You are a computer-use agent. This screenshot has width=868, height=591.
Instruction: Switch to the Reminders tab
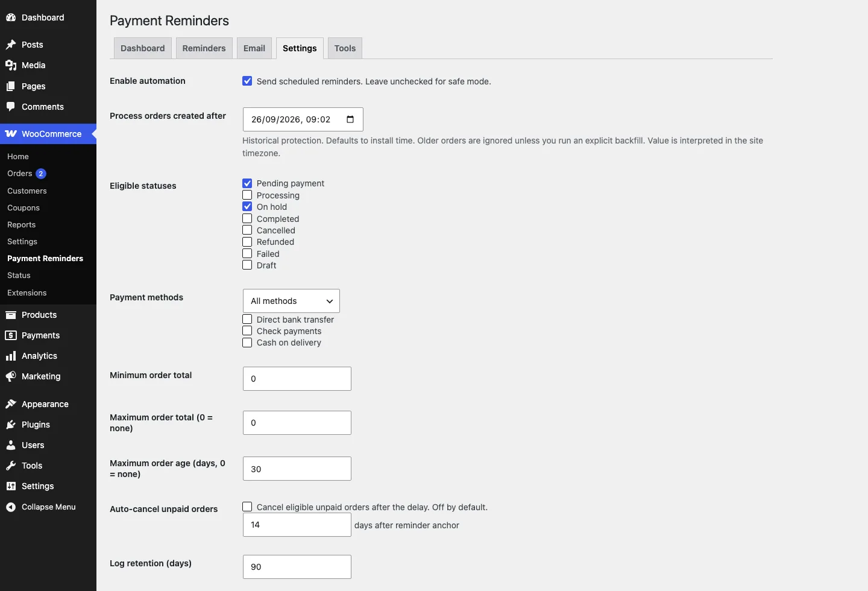[204, 48]
